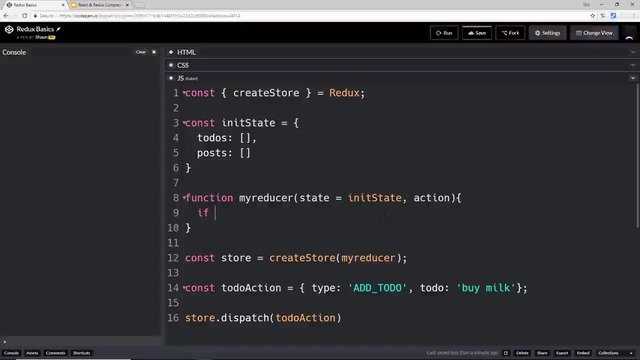The image size is (640, 360).
Task: Open pen Settings
Action: point(547,33)
